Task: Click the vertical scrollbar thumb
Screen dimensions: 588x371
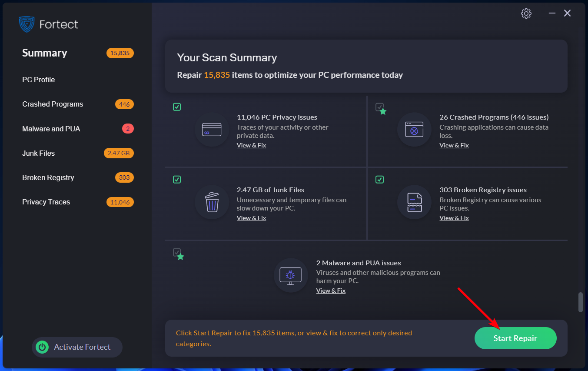Action: (580, 302)
